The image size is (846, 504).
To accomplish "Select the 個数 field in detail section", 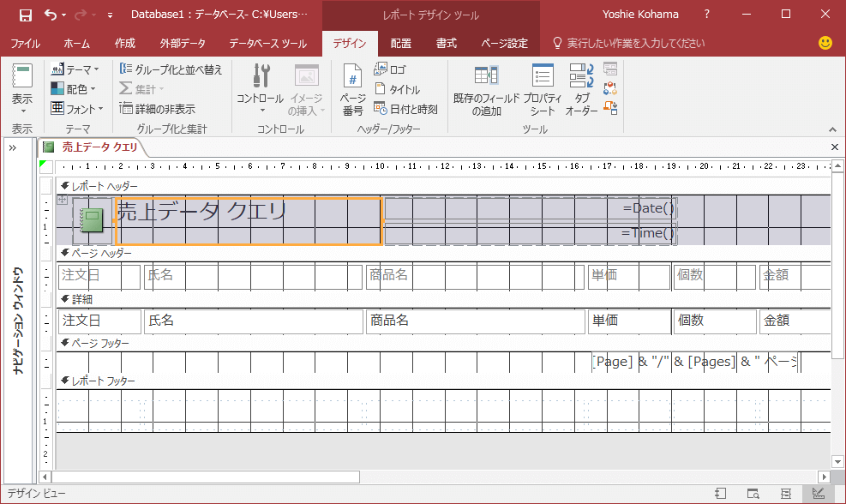I will [715, 321].
